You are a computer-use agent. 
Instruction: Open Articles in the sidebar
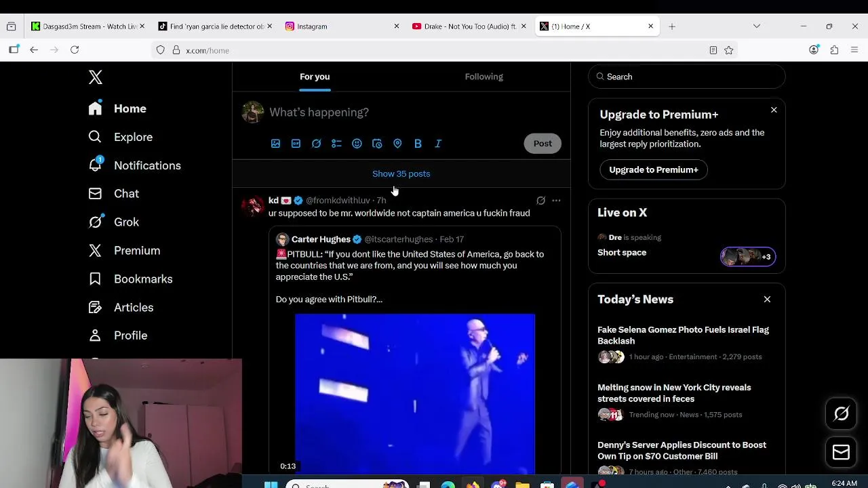[x=121, y=308]
